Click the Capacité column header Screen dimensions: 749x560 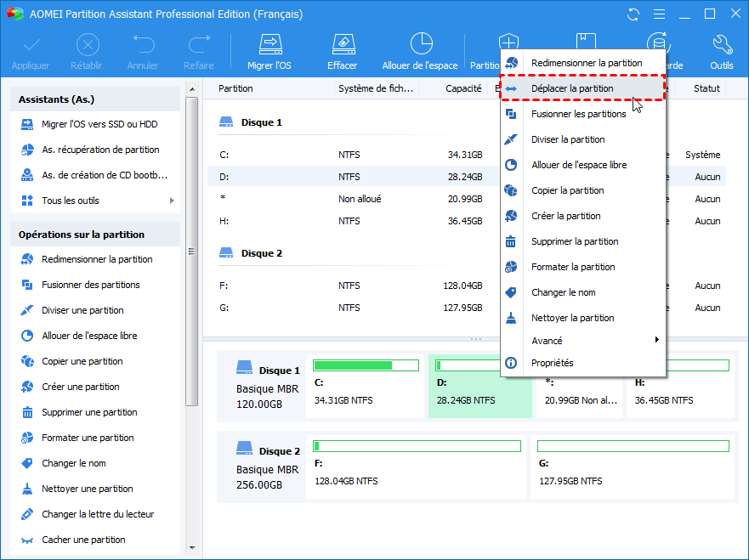pos(463,88)
